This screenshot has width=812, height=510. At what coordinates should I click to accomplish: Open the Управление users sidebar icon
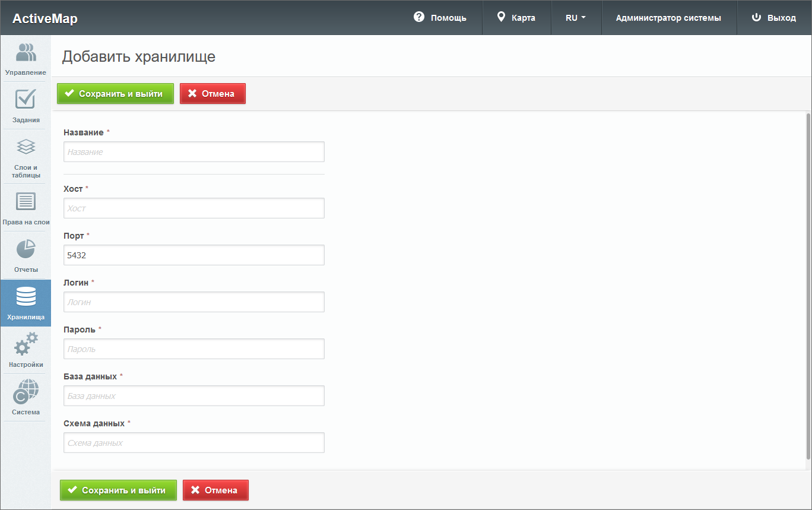(26, 53)
